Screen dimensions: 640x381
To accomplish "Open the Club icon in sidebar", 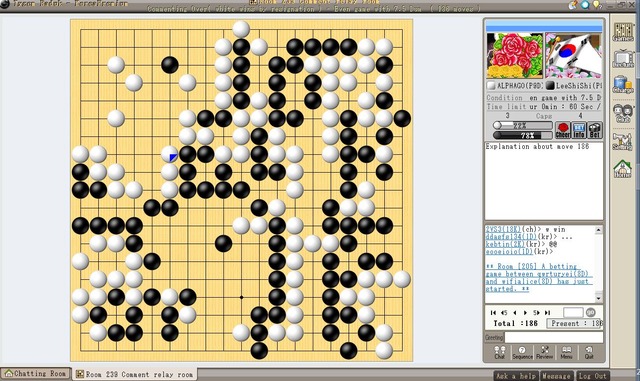I will coord(623,113).
